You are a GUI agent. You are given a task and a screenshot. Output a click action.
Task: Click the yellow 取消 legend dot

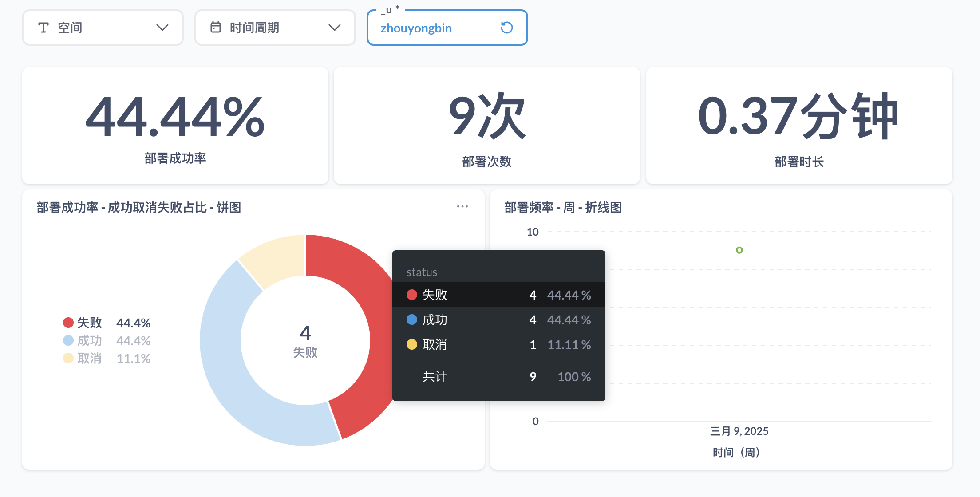tap(67, 358)
